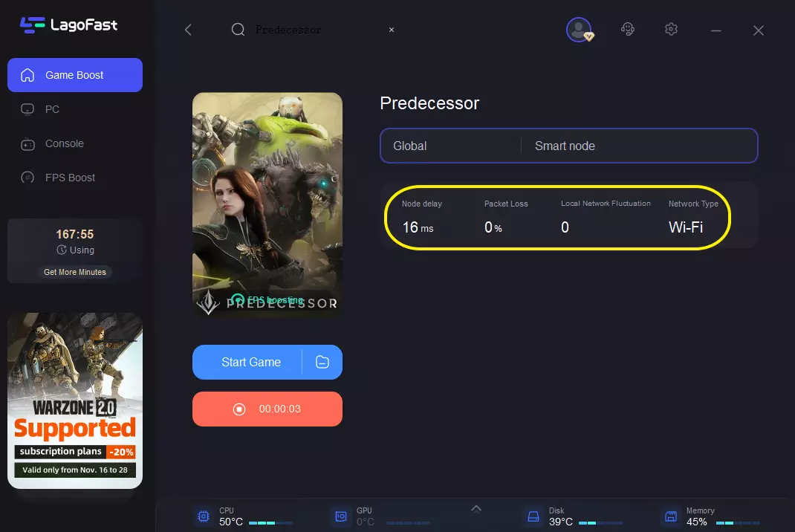
Task: Click the FPS boosting indicator
Action: click(267, 299)
